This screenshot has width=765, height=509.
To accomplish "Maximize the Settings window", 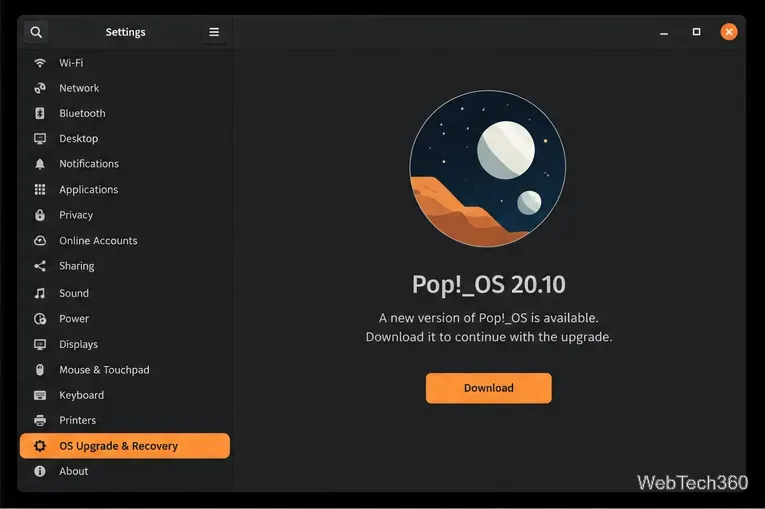I will tap(696, 32).
